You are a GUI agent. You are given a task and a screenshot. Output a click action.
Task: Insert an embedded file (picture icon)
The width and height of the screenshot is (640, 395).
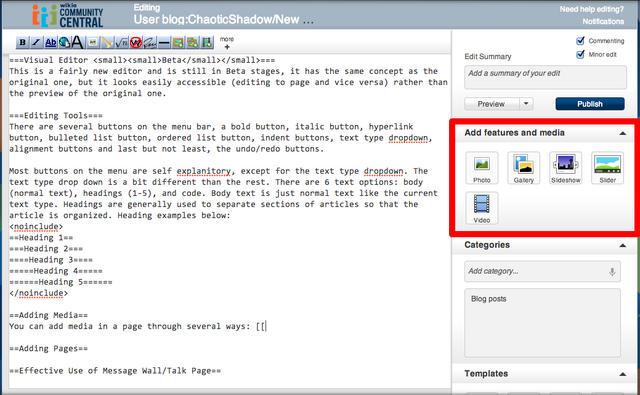click(x=93, y=42)
